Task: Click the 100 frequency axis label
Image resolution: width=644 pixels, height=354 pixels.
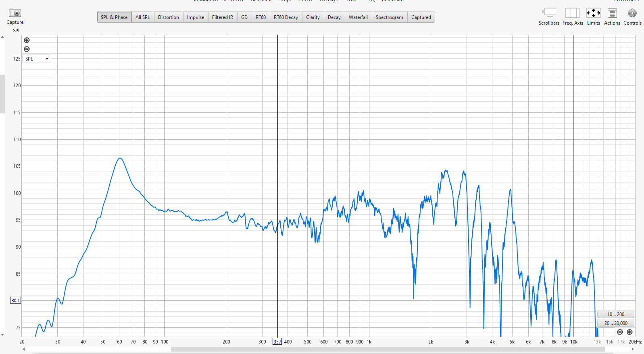Action: coord(165,342)
